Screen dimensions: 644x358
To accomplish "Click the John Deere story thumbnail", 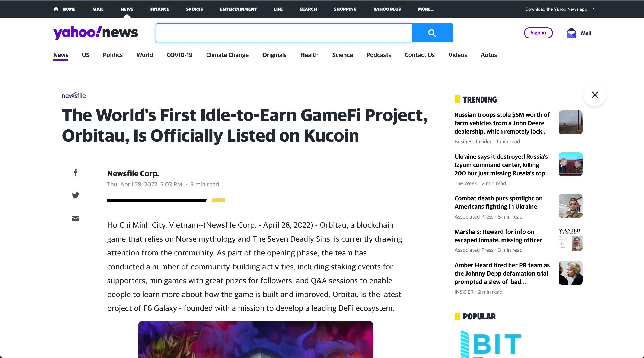I will pyautogui.click(x=571, y=122).
